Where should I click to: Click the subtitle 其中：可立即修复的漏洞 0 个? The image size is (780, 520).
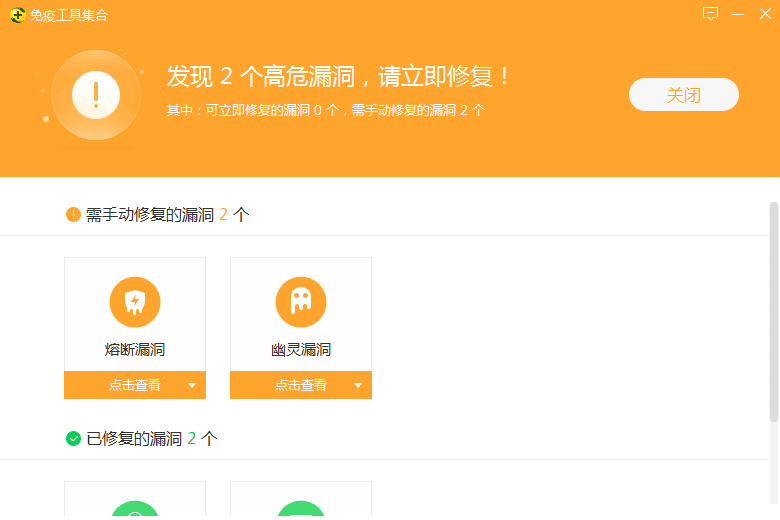click(x=253, y=110)
